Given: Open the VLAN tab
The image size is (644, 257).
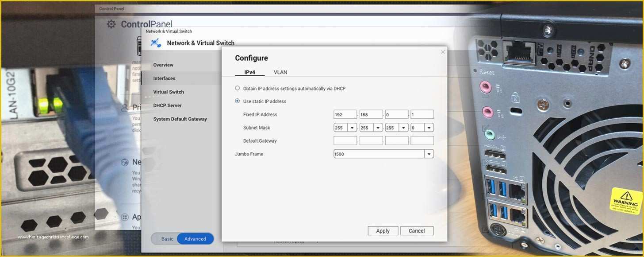Looking at the screenshot, I should pyautogui.click(x=280, y=72).
